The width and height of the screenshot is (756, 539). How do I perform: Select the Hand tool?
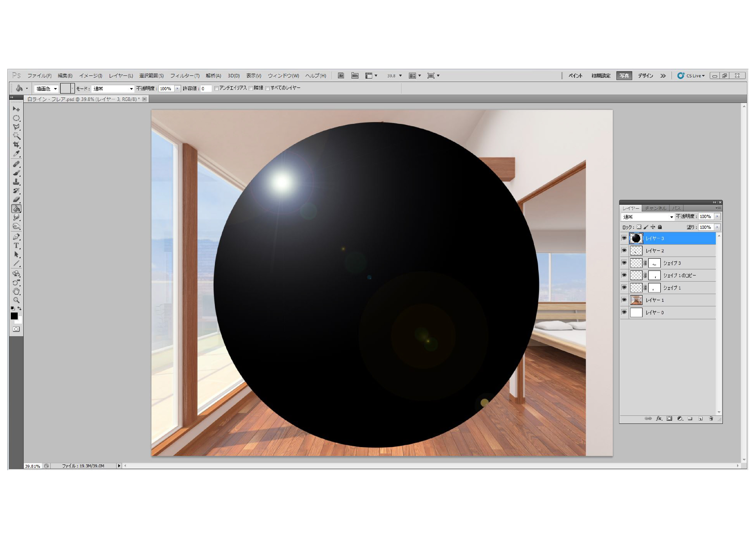(16, 291)
